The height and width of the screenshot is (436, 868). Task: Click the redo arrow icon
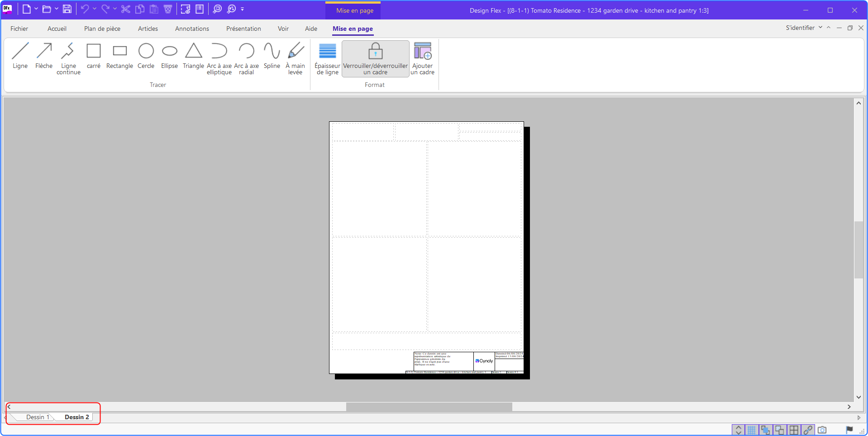(x=105, y=9)
